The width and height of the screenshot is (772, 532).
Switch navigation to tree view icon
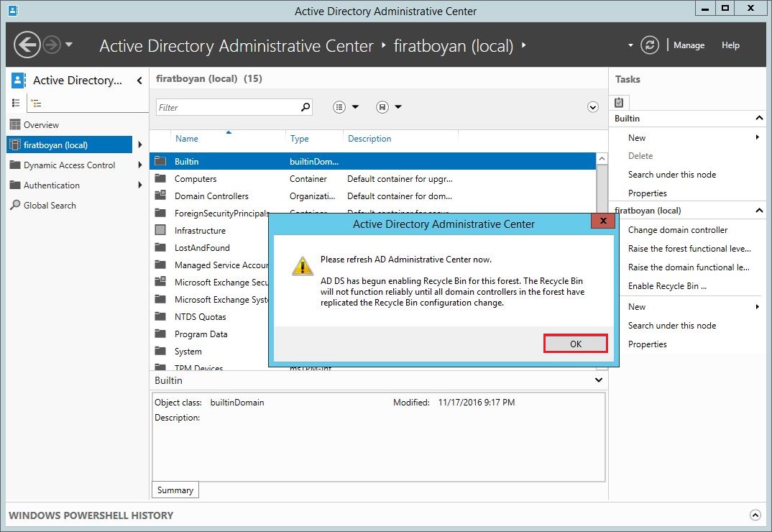(36, 103)
